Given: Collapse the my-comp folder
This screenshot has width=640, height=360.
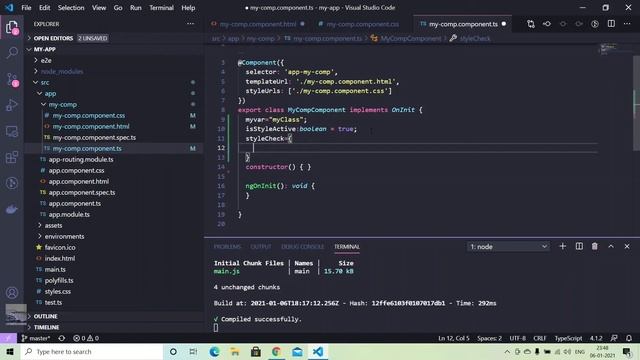Looking at the screenshot, I should pyautogui.click(x=62, y=104).
